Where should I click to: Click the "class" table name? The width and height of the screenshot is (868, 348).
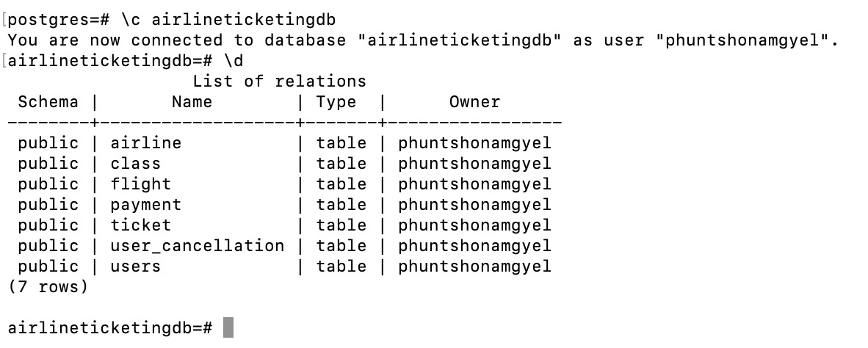pyautogui.click(x=135, y=164)
